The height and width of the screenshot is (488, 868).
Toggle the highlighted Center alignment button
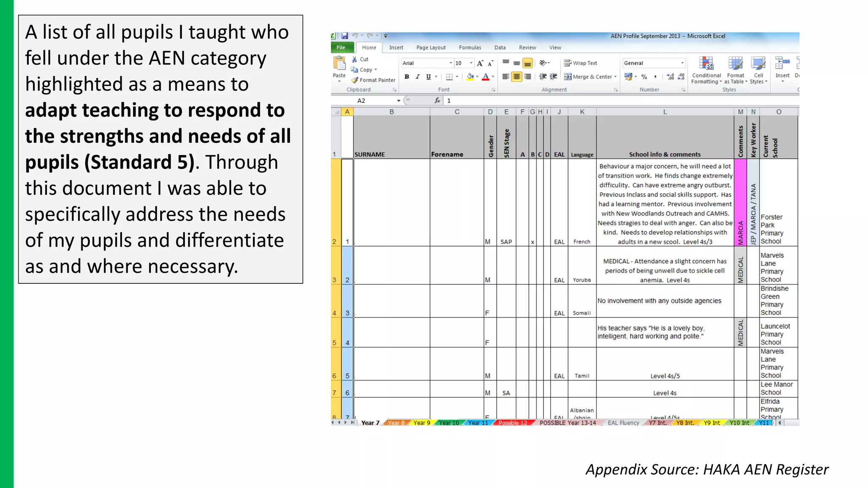(517, 77)
